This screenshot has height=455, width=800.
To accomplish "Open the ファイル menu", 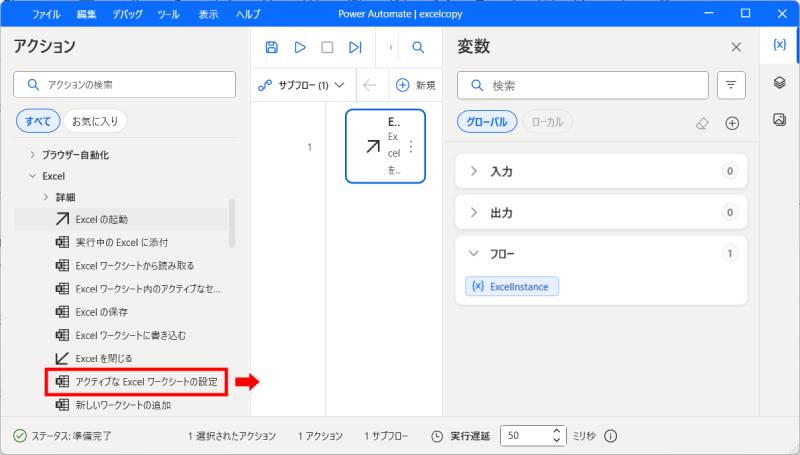I will (x=46, y=14).
